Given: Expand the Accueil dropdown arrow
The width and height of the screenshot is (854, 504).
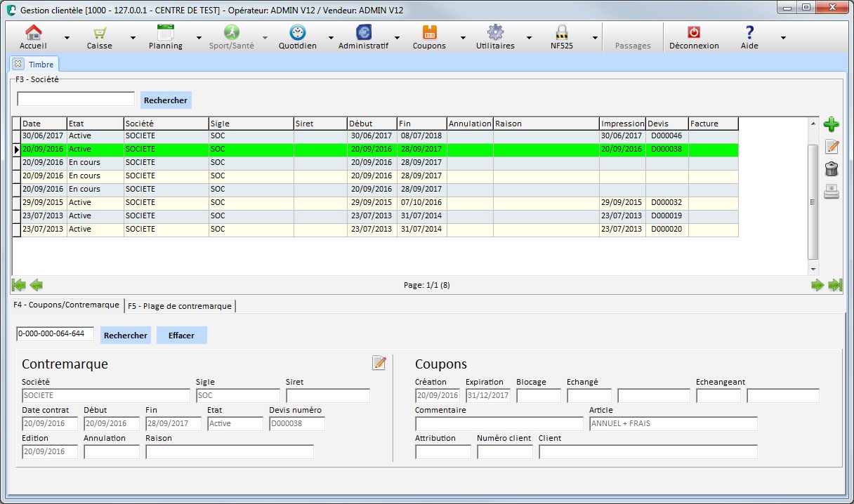Looking at the screenshot, I should (67, 38).
